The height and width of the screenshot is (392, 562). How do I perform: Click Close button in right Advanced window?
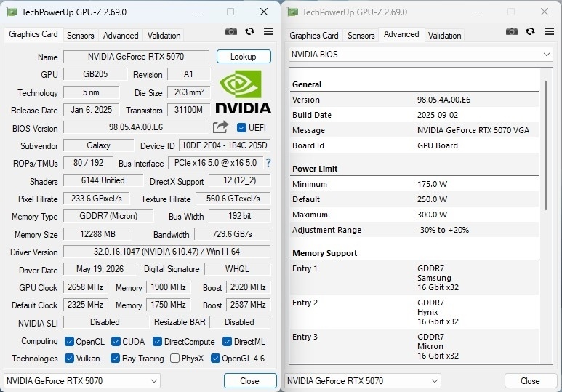point(530,381)
